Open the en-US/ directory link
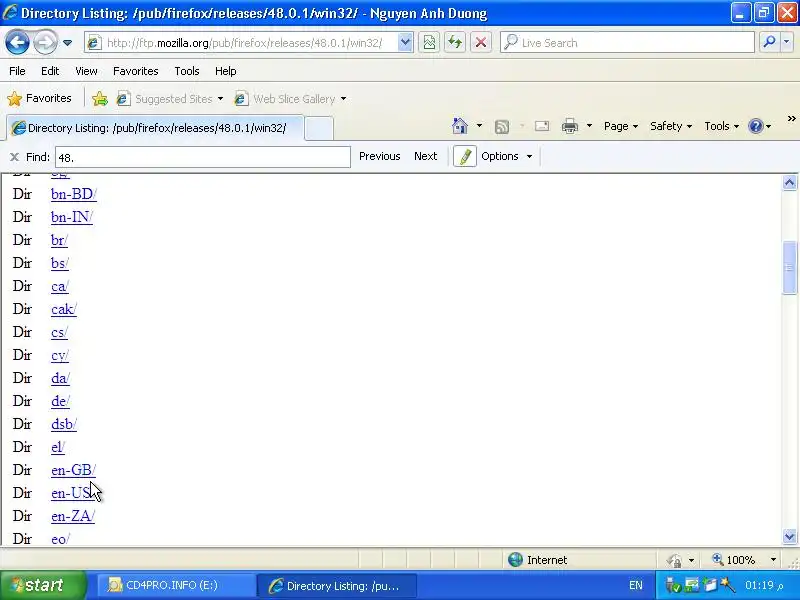The image size is (800, 600). click(72, 493)
